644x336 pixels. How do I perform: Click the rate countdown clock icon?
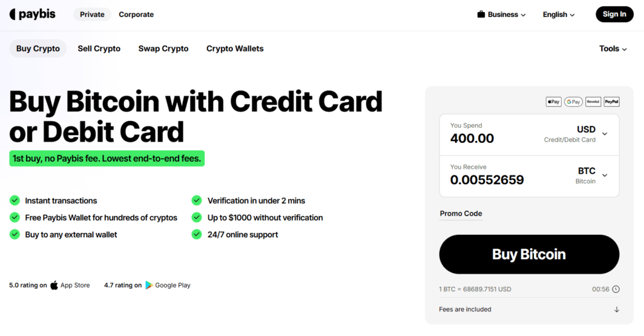pos(616,289)
